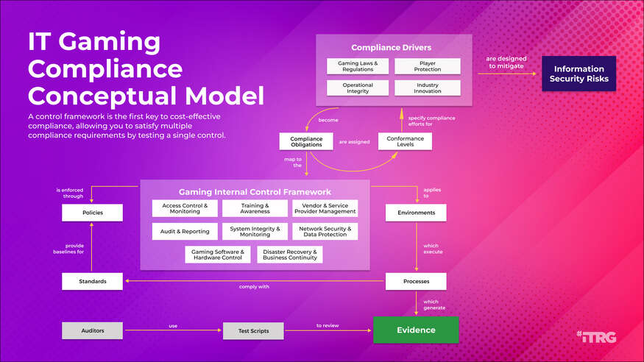Click Network Security & Data Protection box
The image size is (644, 362).
click(325, 232)
